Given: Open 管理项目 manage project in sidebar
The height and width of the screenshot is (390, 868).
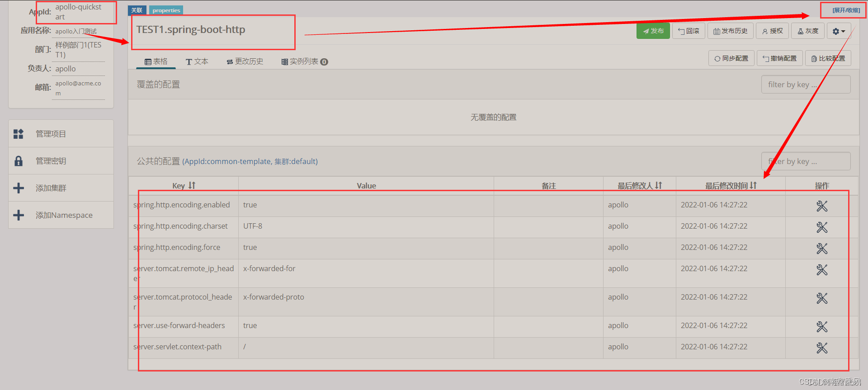Looking at the screenshot, I should pos(51,134).
